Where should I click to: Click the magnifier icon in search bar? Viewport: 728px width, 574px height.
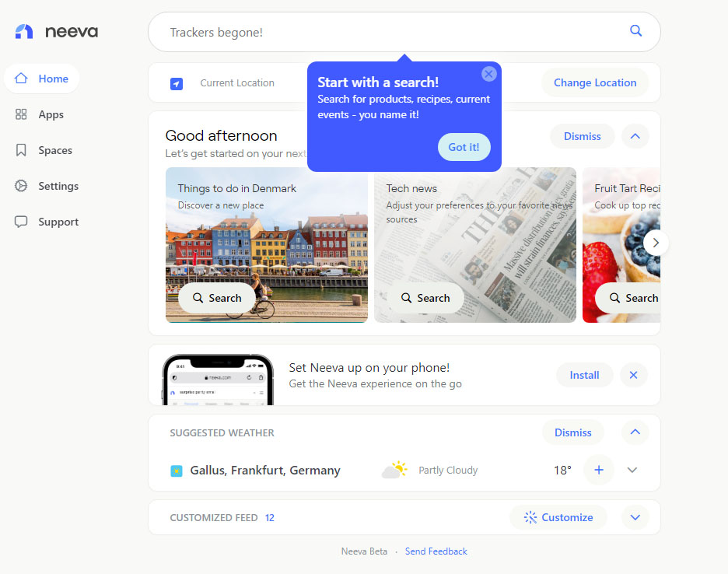[x=635, y=30]
